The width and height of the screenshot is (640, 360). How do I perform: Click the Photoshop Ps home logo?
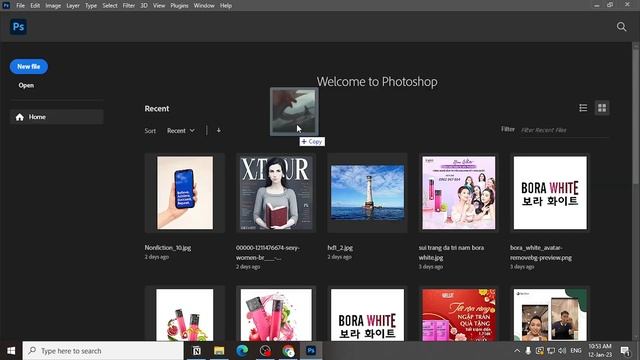coord(18,27)
